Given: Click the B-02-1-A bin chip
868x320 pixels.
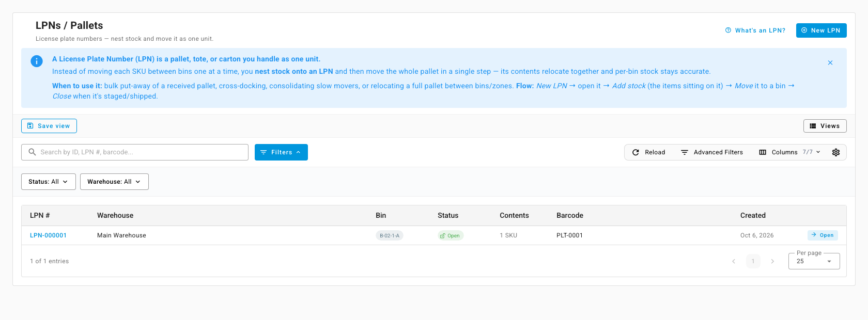Looking at the screenshot, I should 390,235.
